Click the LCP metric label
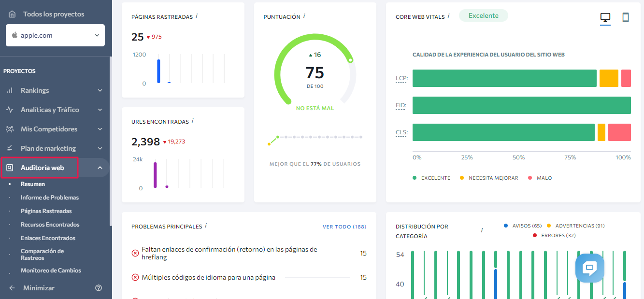 401,78
